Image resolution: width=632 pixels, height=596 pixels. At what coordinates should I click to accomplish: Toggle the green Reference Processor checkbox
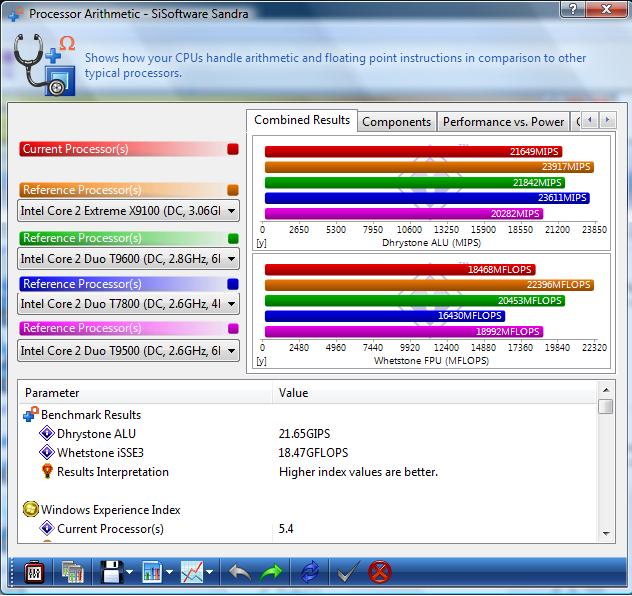point(233,239)
